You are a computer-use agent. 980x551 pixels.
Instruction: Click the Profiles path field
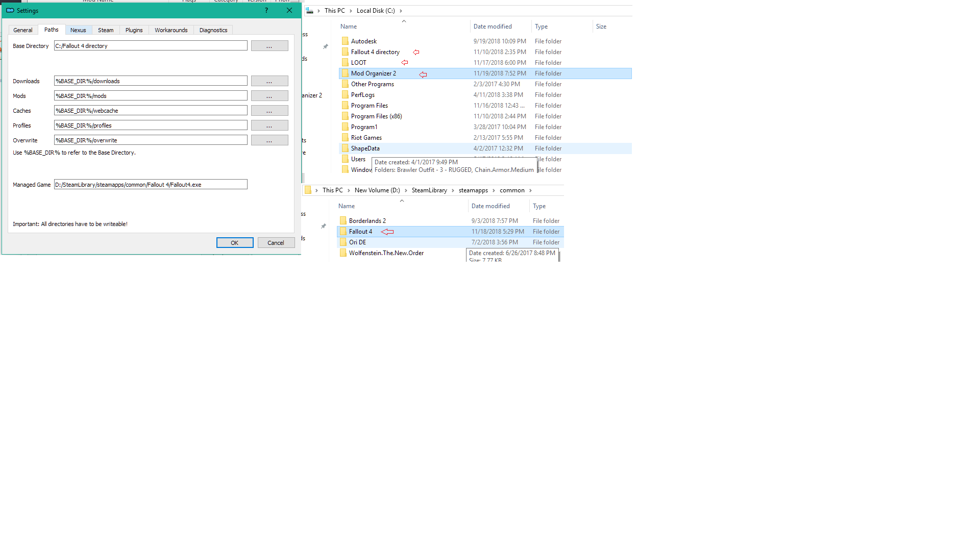(151, 126)
